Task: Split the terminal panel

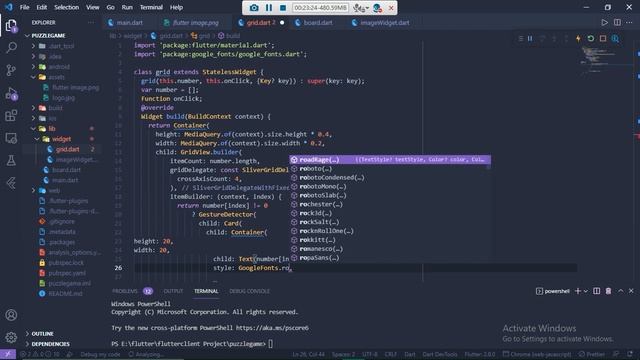Action: pyautogui.click(x=596, y=291)
